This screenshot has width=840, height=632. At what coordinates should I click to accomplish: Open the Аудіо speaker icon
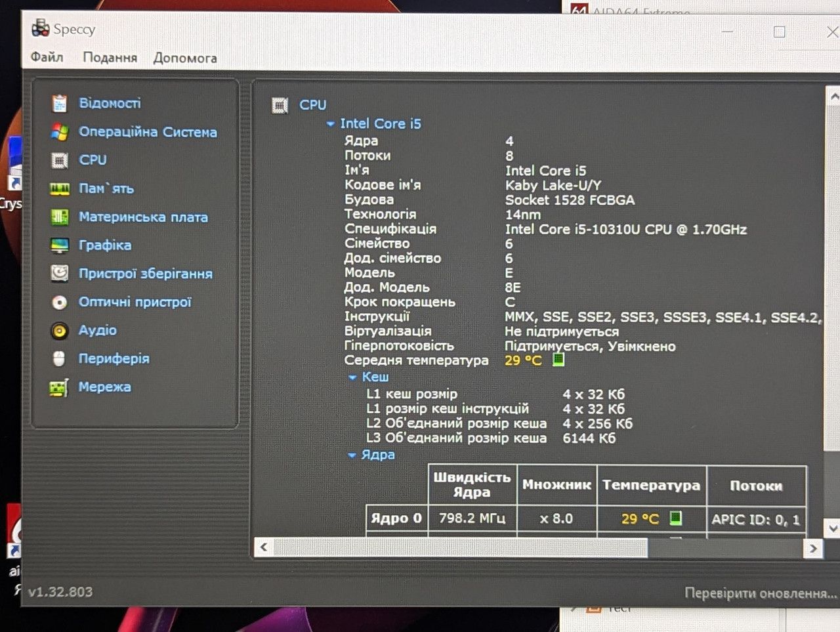(x=59, y=331)
